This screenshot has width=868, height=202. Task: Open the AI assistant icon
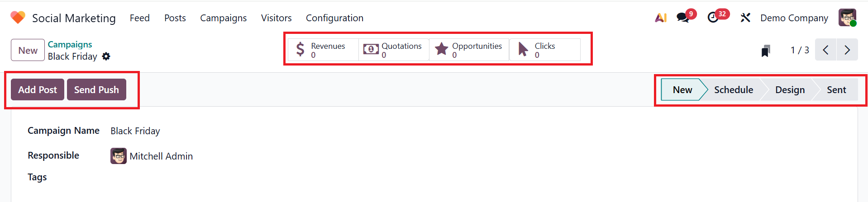pos(661,18)
